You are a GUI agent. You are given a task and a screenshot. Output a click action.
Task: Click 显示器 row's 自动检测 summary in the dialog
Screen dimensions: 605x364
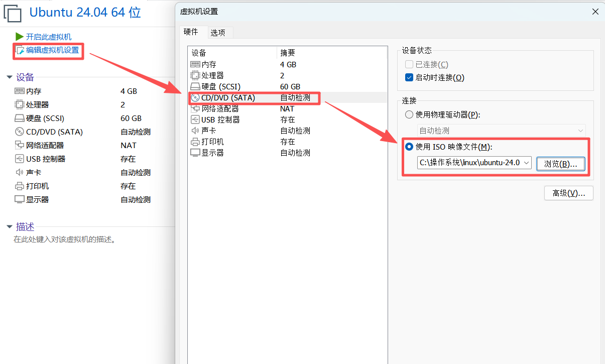click(295, 153)
